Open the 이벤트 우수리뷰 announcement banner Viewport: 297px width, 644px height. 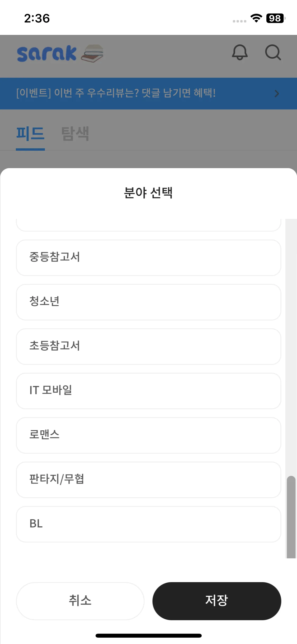coord(116,93)
